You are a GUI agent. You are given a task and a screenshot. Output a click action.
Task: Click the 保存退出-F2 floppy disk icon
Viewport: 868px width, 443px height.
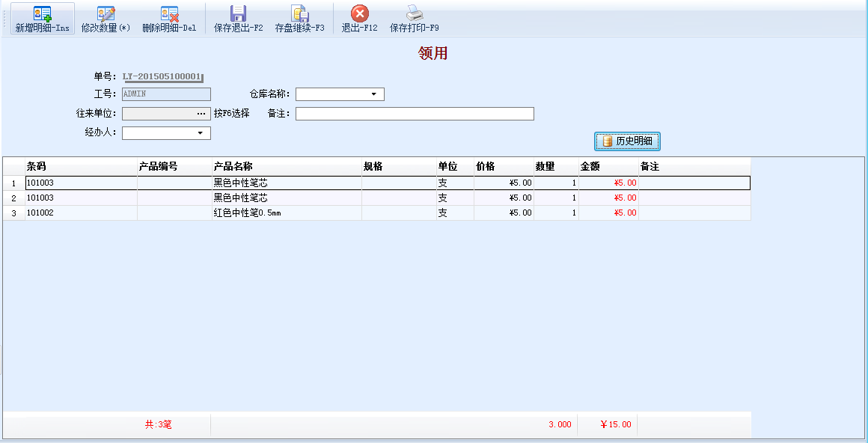pyautogui.click(x=238, y=13)
